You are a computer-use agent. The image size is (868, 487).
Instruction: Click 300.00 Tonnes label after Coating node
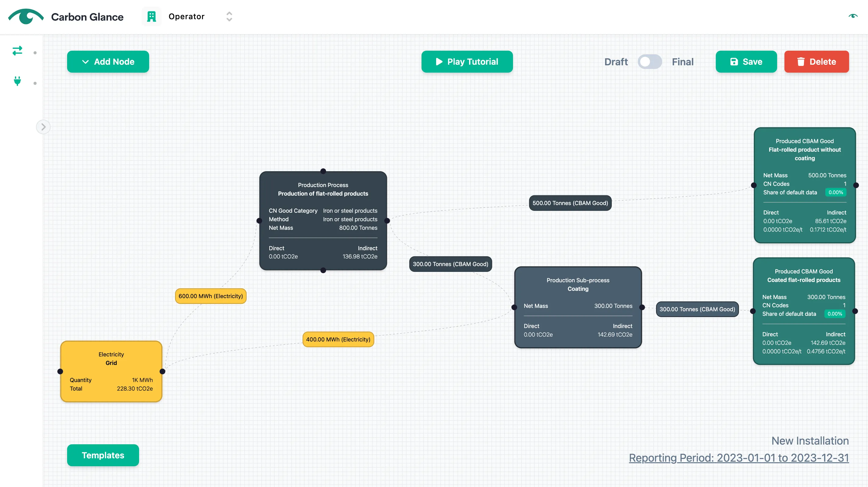point(697,309)
